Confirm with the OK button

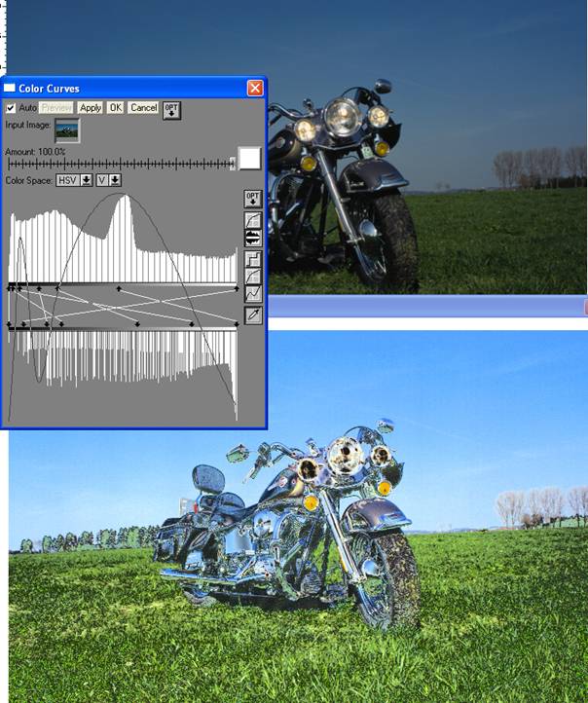[x=116, y=108]
